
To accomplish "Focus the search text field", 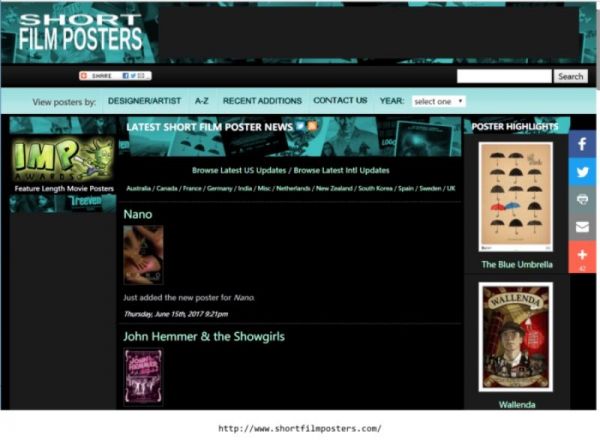I will 504,76.
